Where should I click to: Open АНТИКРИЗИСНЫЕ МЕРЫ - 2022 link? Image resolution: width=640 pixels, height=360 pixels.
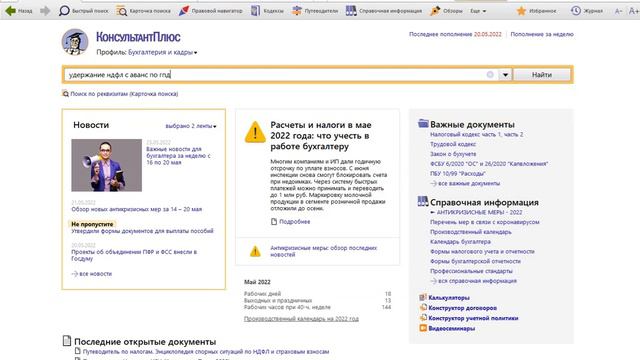[480, 212]
